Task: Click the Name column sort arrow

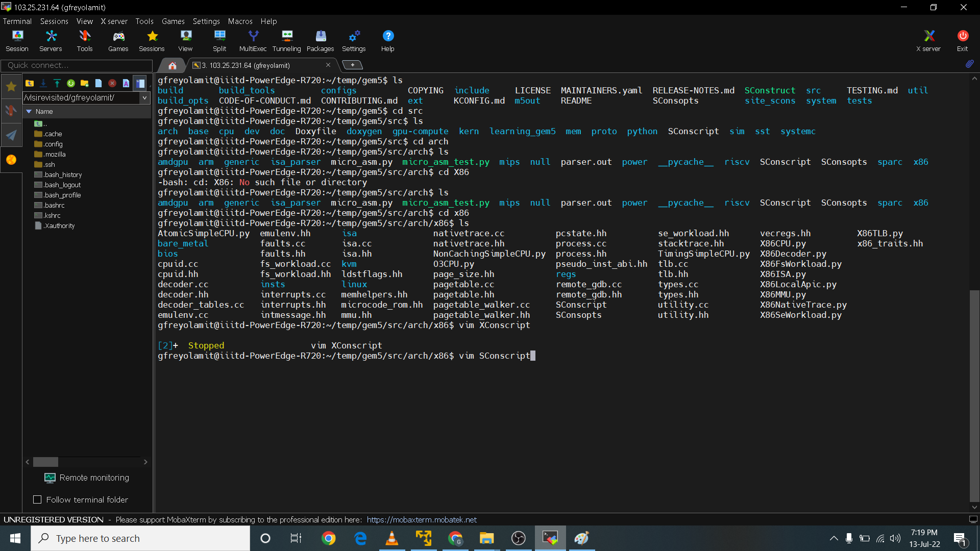Action: click(x=29, y=111)
